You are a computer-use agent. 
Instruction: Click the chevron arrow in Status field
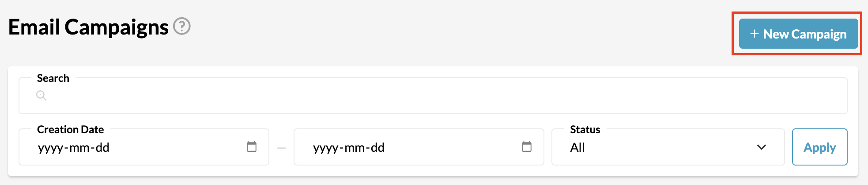point(762,147)
